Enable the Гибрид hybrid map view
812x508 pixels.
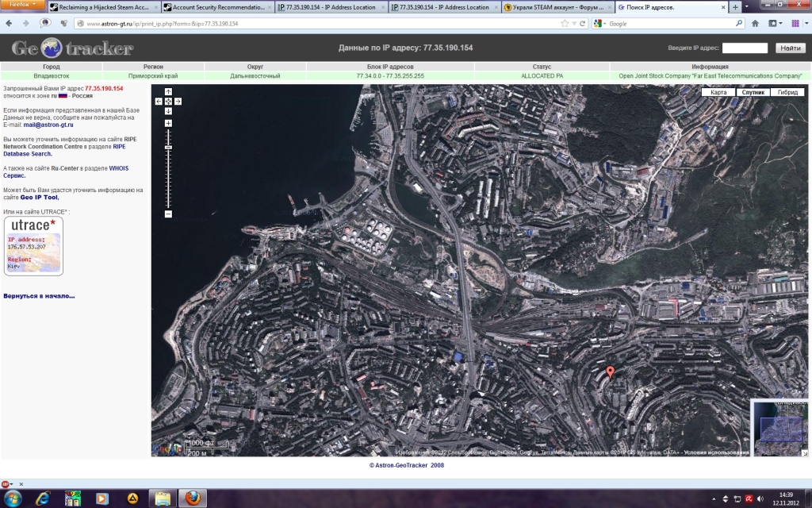(x=787, y=93)
